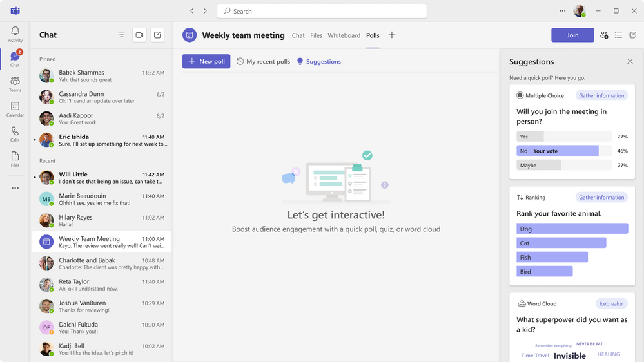The image size is (644, 362).
Task: Click the Microsoft Teams logo
Action: tap(15, 11)
